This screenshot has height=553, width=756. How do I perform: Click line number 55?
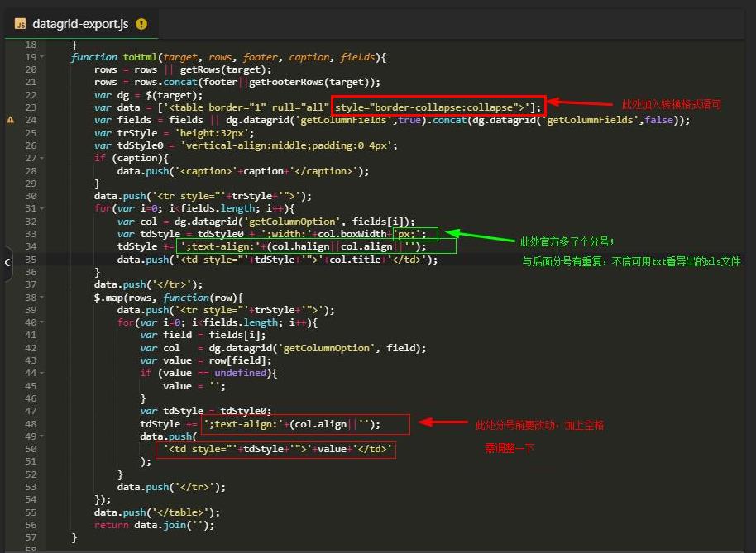pyautogui.click(x=31, y=512)
